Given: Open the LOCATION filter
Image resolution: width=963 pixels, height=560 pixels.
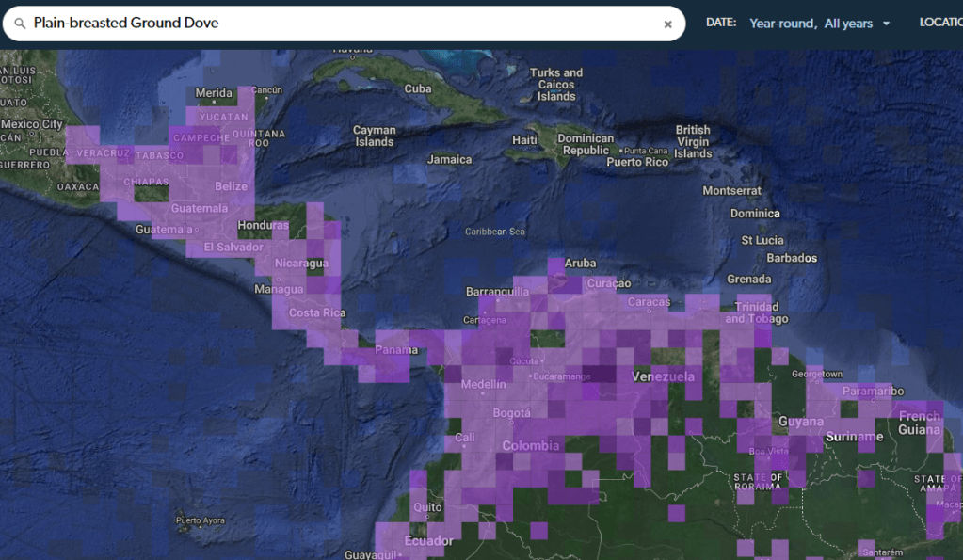Looking at the screenshot, I should (x=940, y=23).
